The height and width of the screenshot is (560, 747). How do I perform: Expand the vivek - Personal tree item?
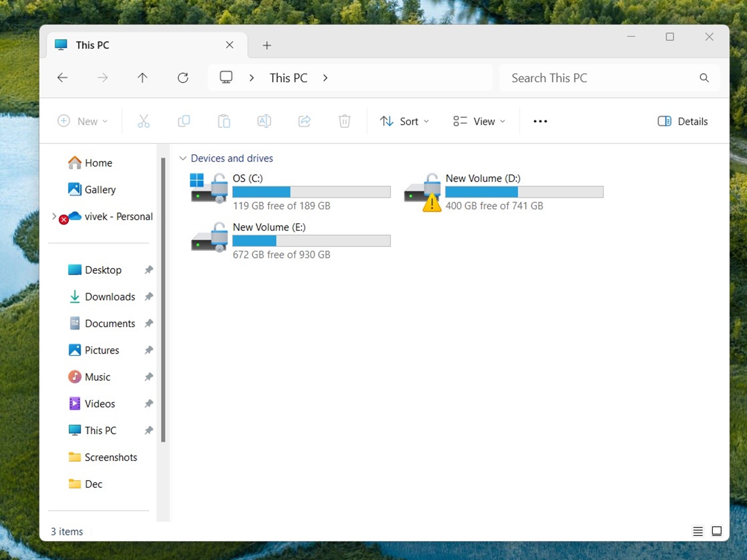tap(54, 217)
